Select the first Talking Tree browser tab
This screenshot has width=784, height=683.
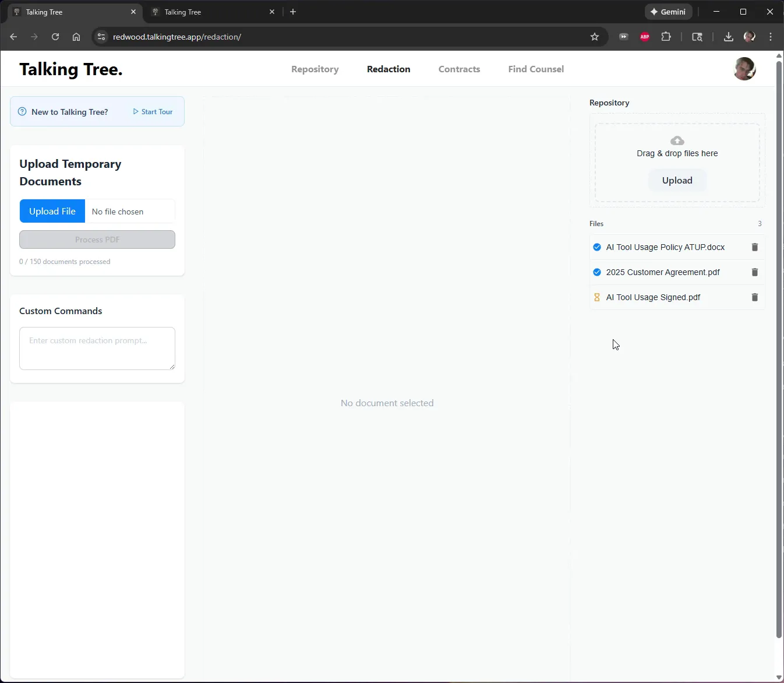click(x=74, y=12)
